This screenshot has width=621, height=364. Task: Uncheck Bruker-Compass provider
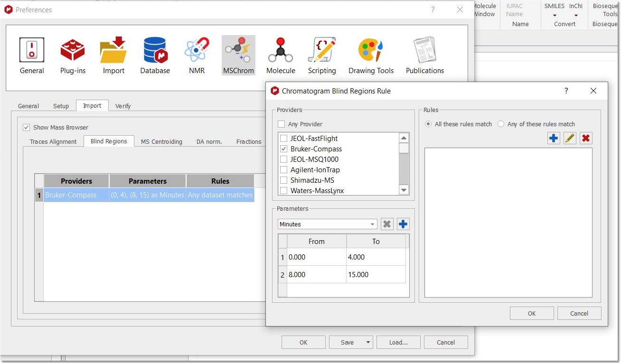click(284, 149)
